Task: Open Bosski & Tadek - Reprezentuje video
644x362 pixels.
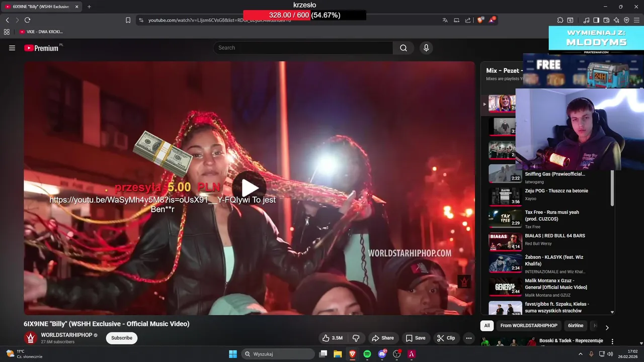Action: click(571, 340)
